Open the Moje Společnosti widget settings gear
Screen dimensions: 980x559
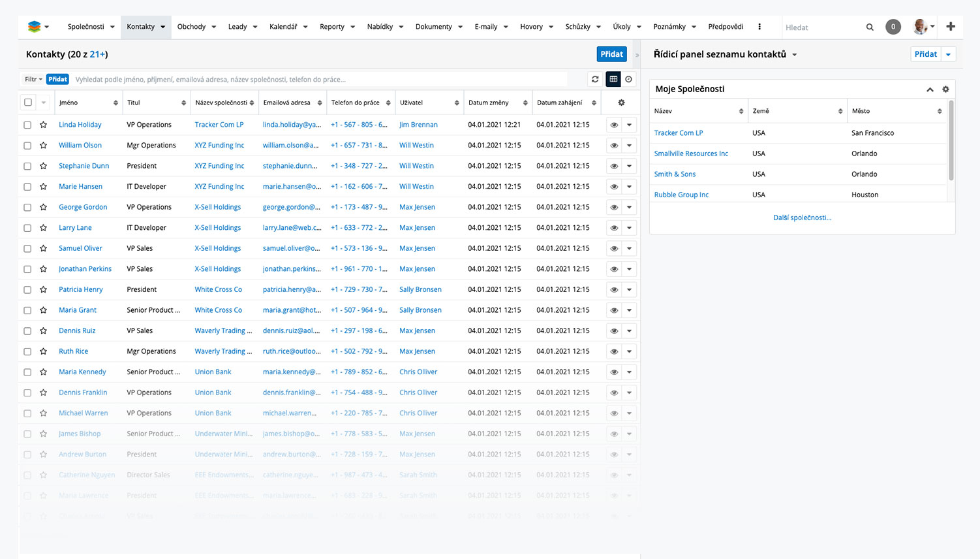pyautogui.click(x=945, y=89)
